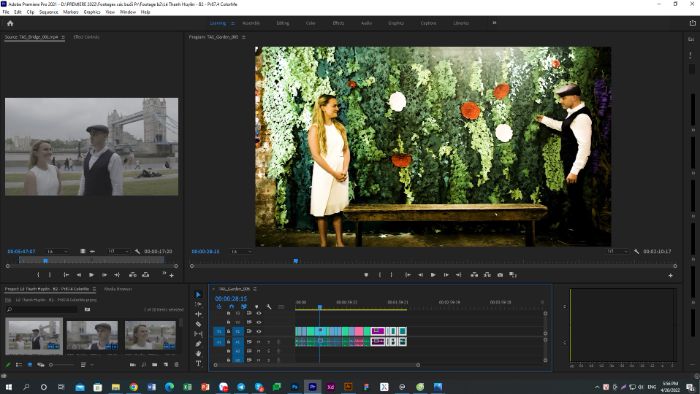
Task: Select the Pen tool
Action: 199,344
